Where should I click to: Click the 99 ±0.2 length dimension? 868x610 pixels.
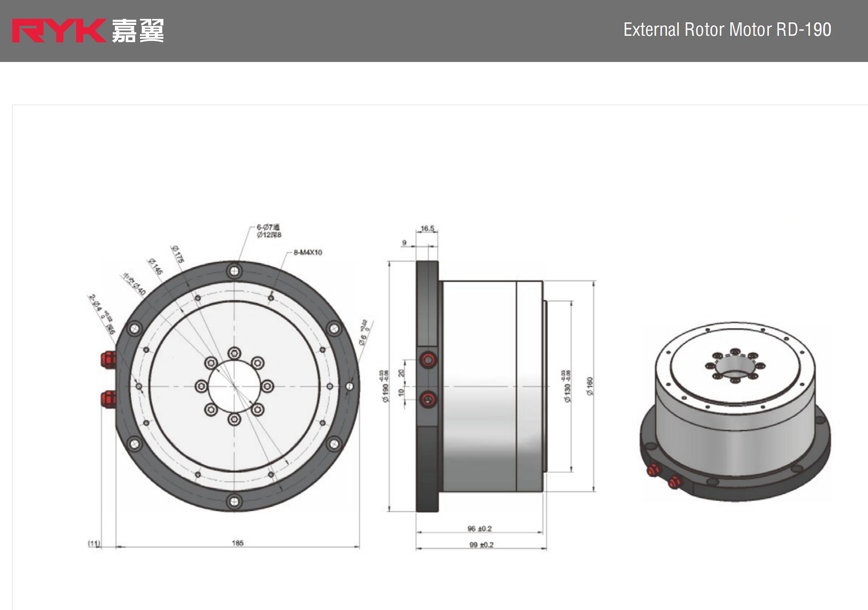tap(481, 545)
